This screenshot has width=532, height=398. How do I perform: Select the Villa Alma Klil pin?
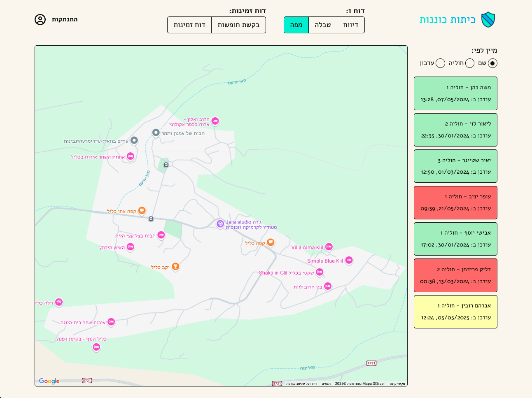[x=329, y=247]
